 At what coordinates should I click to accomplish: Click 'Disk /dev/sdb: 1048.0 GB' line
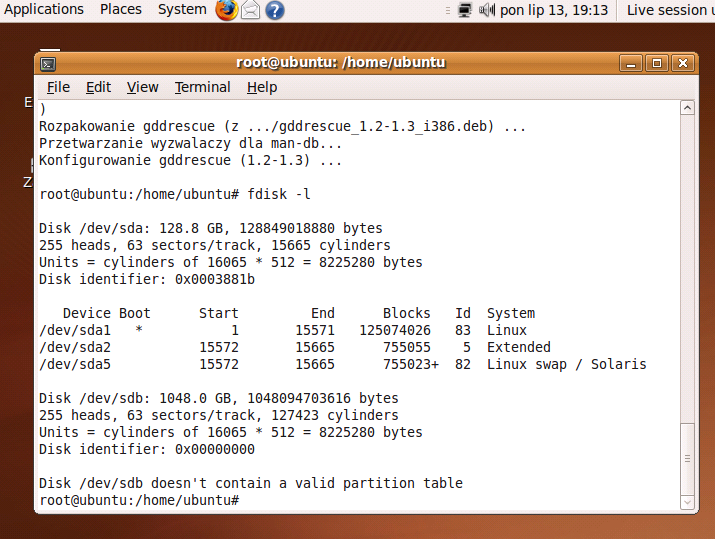click(x=219, y=398)
